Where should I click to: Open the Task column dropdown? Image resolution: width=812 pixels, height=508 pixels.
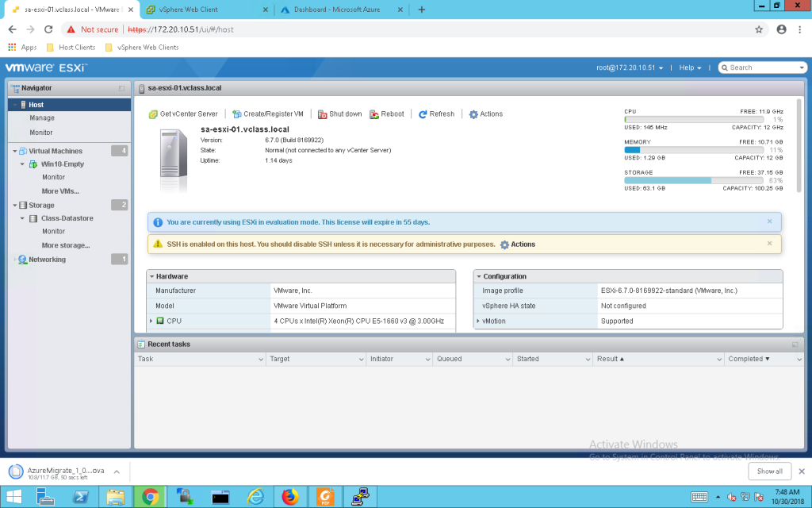261,360
